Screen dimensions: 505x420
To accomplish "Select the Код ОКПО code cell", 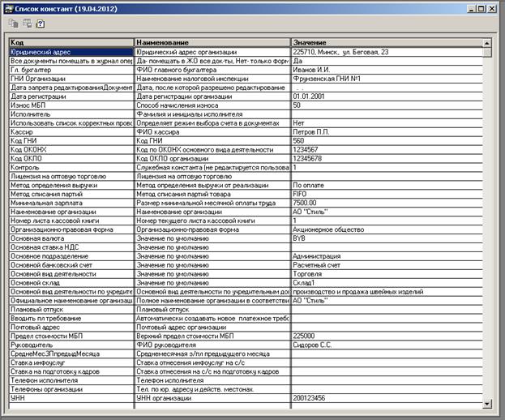I will tap(71, 158).
